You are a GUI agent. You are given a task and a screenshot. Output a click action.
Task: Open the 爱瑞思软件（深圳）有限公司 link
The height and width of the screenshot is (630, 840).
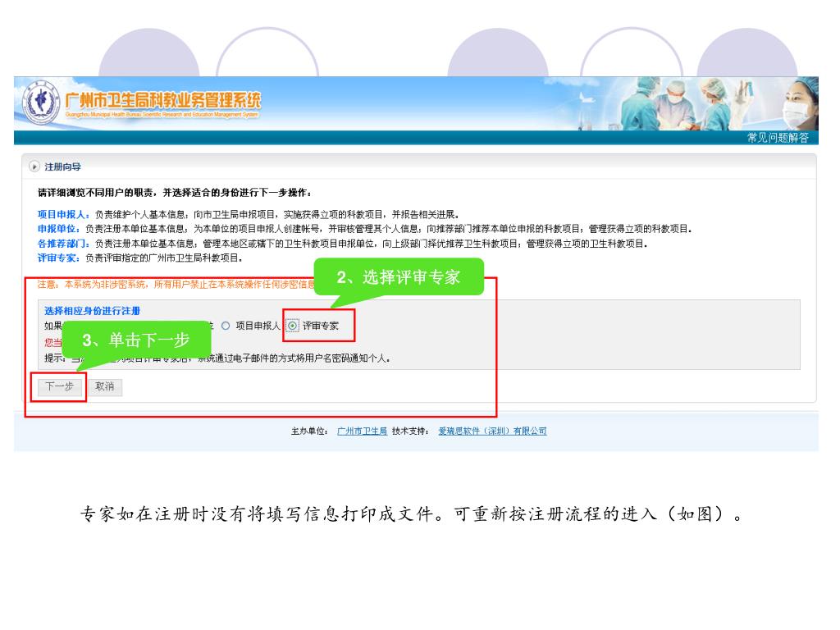coord(492,431)
